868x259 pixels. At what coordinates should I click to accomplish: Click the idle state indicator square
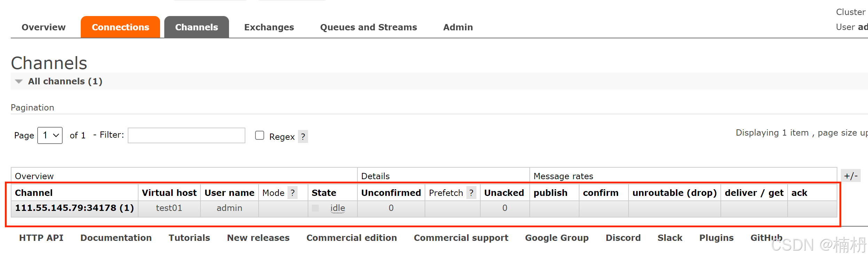(x=315, y=208)
